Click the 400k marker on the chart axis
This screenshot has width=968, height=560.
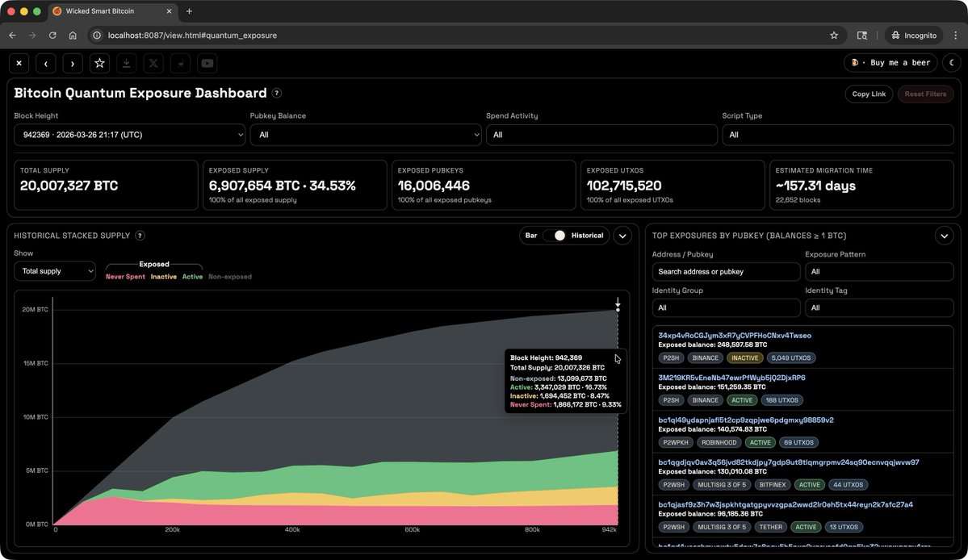pos(292,530)
